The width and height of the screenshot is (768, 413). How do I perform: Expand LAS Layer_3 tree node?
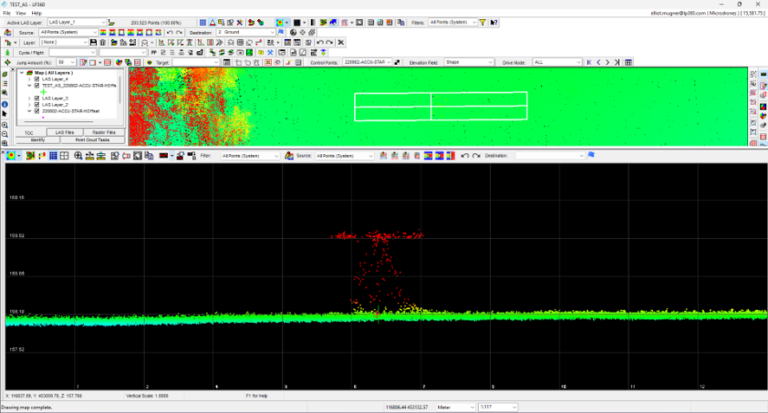point(29,98)
